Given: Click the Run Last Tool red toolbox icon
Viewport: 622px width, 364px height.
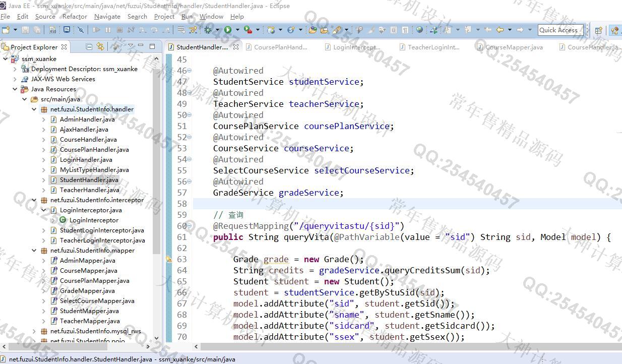Looking at the screenshot, I should (247, 30).
